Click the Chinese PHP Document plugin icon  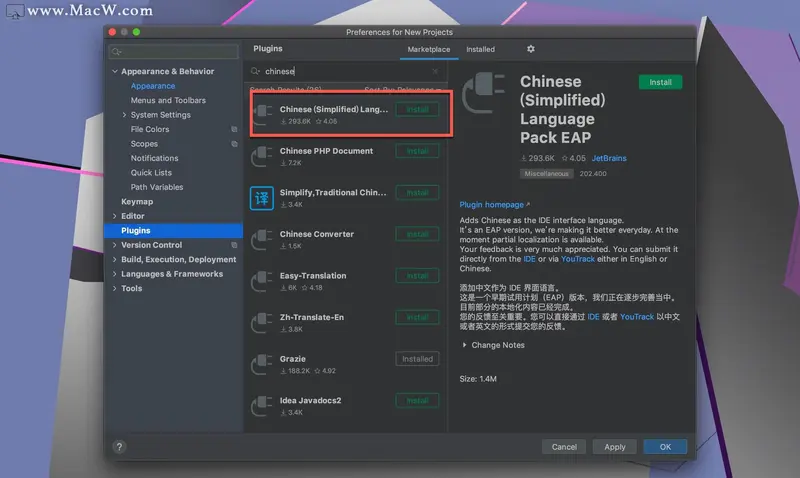[262, 157]
